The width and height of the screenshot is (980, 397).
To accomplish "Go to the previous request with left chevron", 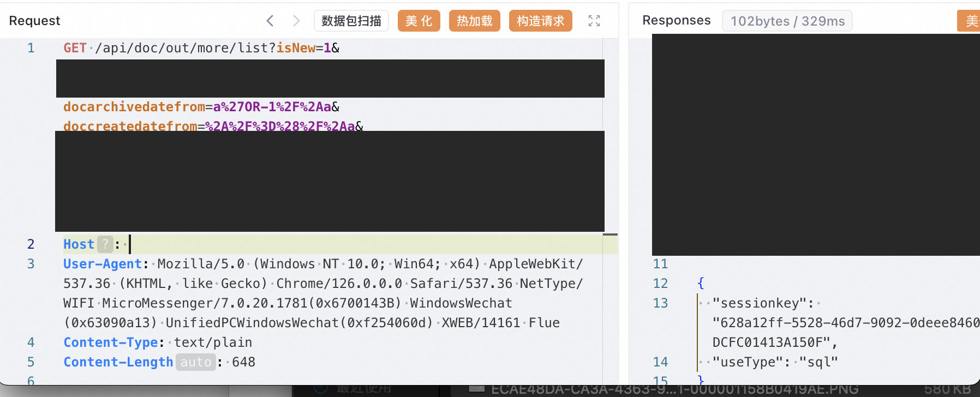I will coord(270,21).
